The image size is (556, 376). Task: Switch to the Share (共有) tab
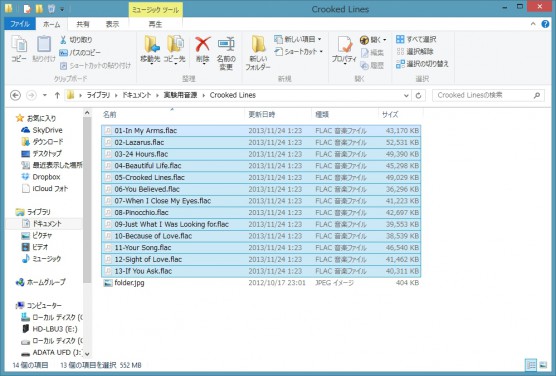point(83,24)
